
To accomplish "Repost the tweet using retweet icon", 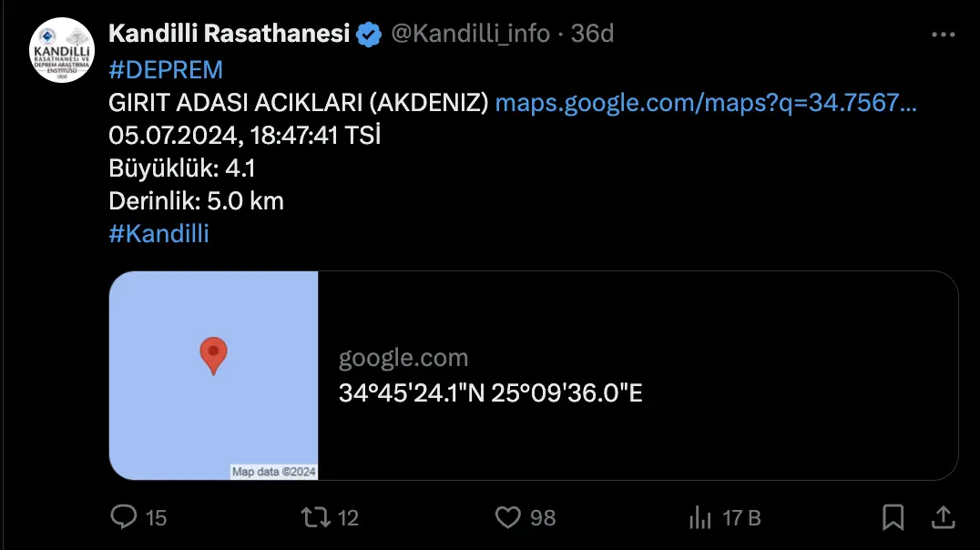I will [x=316, y=517].
